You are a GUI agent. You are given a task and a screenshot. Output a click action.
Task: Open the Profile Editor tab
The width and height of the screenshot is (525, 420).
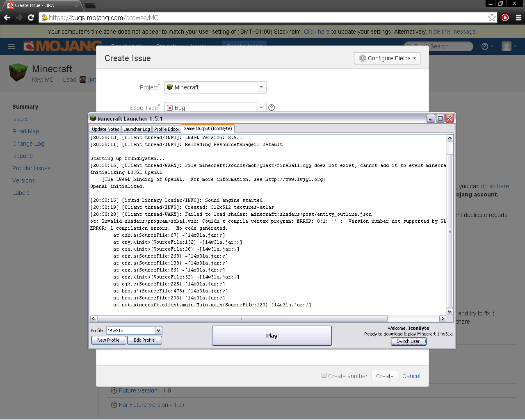coord(167,129)
